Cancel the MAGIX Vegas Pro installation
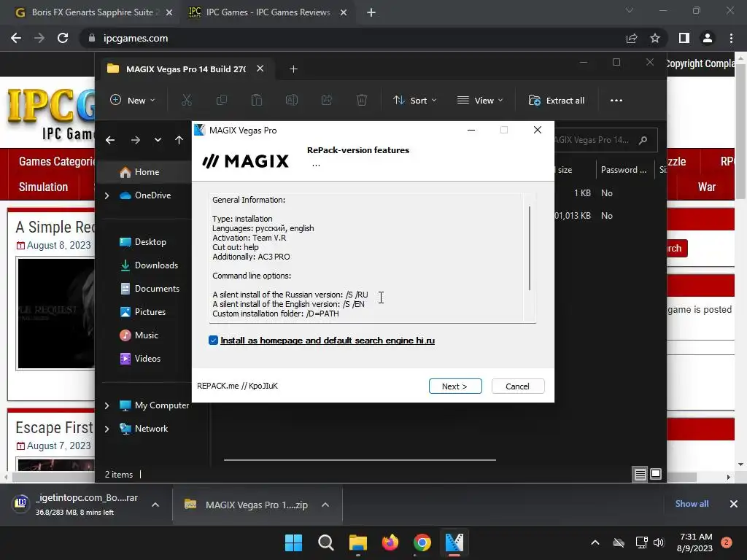This screenshot has height=560, width=747. pos(517,386)
